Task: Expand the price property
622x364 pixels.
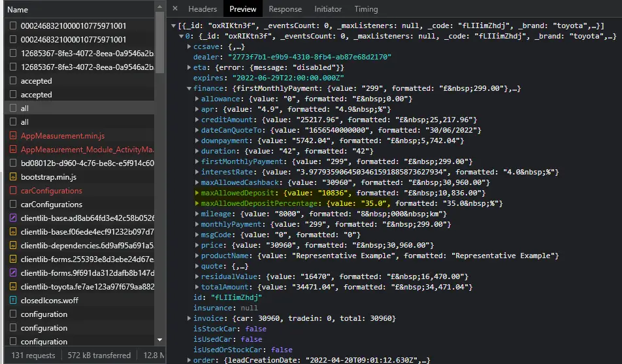Action: click(197, 245)
